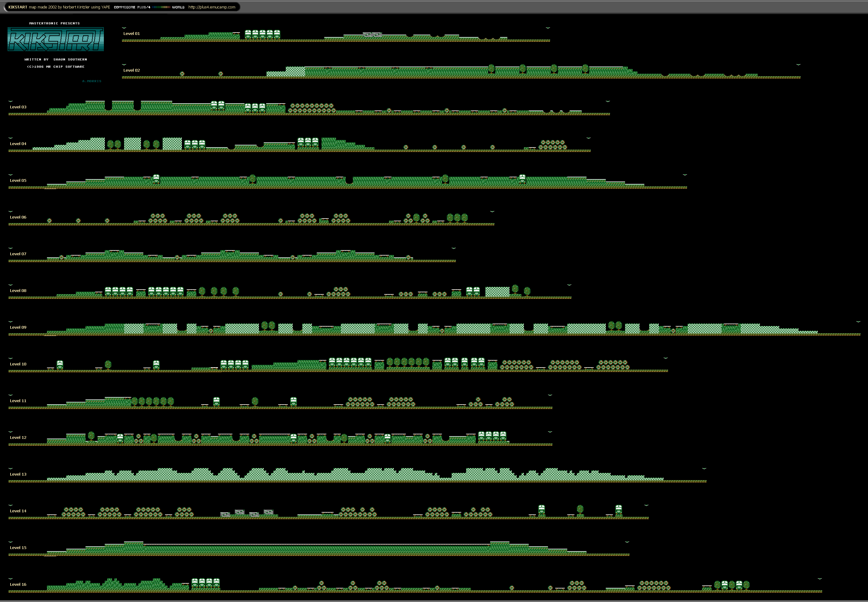Click the 'Level 15' label
868x602 pixels.
tap(18, 548)
